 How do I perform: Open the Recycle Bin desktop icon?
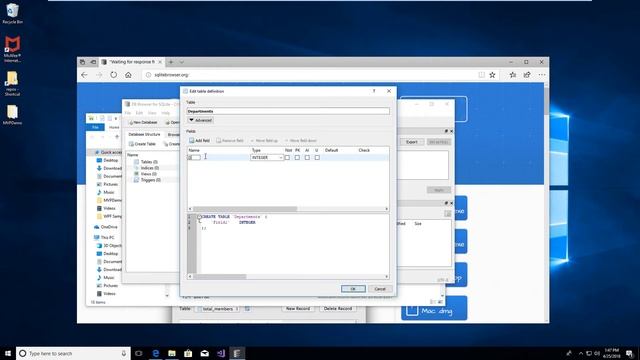(x=12, y=13)
